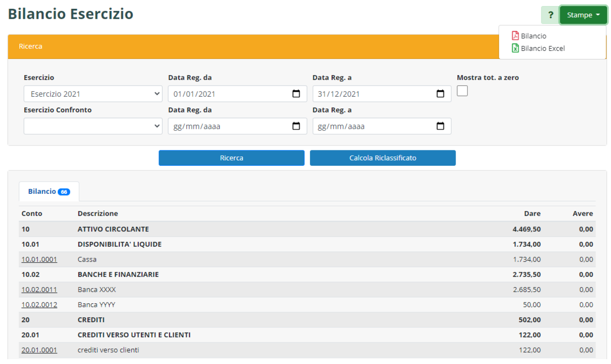Select Bilancio Excel from the Stampe menu
Image resolution: width=611 pixels, height=364 pixels.
[x=542, y=48]
